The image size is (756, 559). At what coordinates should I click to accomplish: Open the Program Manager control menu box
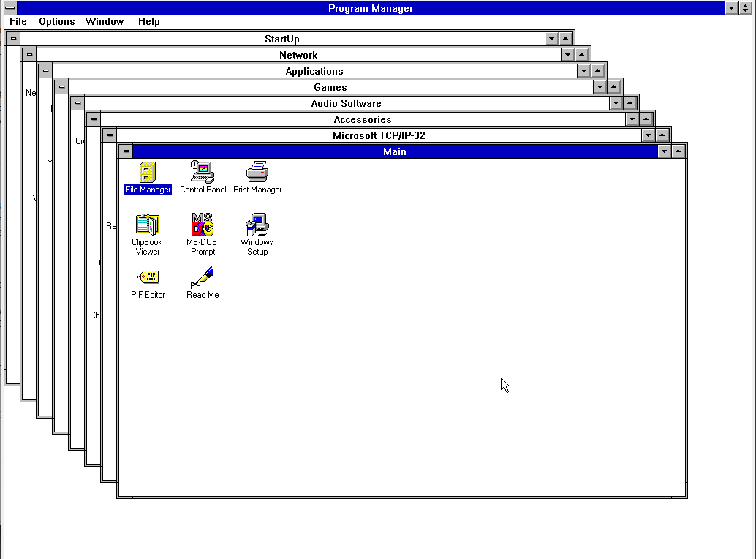10,8
